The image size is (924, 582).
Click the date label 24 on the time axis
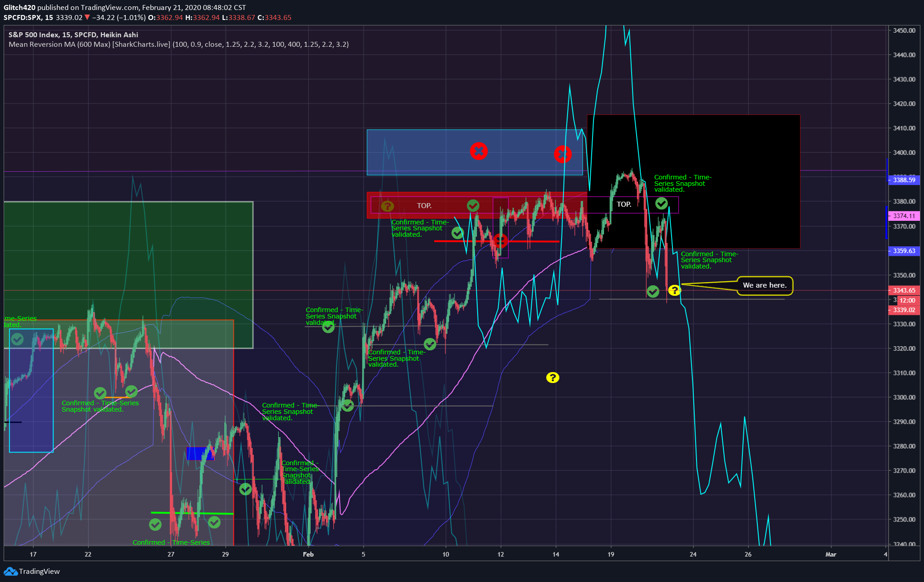point(693,554)
